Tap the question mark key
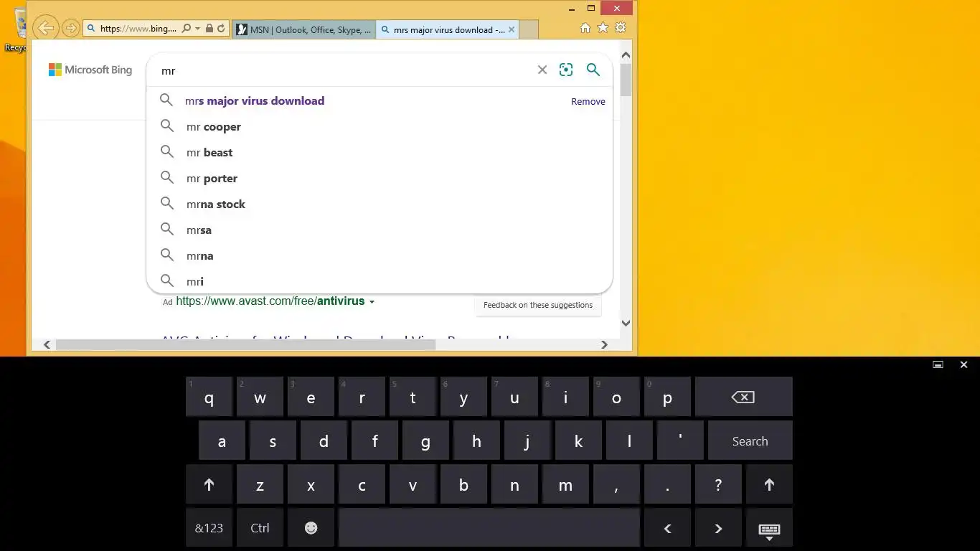This screenshot has width=980, height=551. (x=718, y=485)
